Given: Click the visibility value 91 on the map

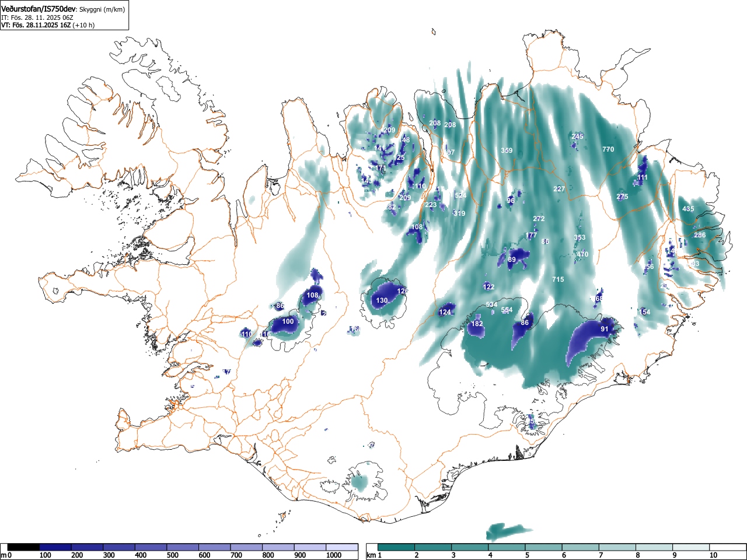Looking at the screenshot, I should click(x=605, y=329).
